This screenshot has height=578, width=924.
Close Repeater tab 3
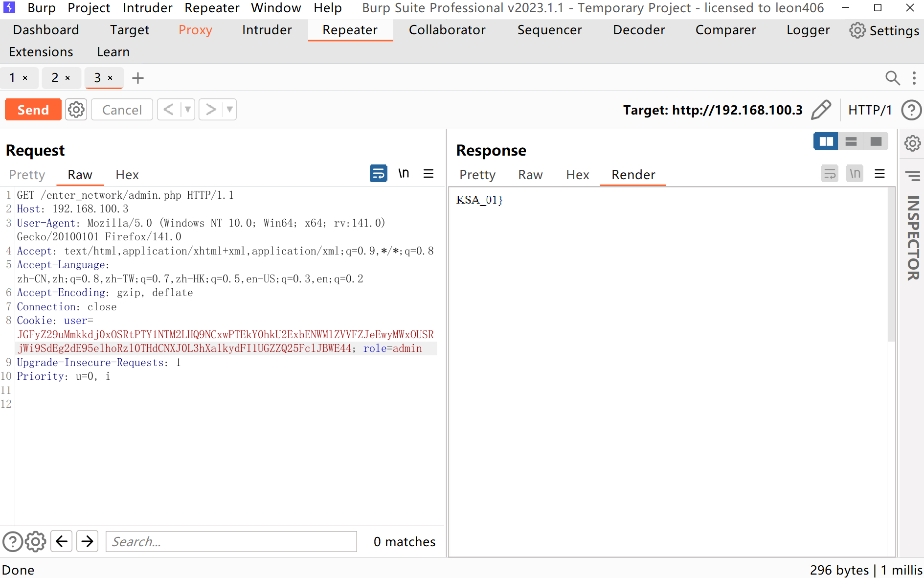pos(110,78)
